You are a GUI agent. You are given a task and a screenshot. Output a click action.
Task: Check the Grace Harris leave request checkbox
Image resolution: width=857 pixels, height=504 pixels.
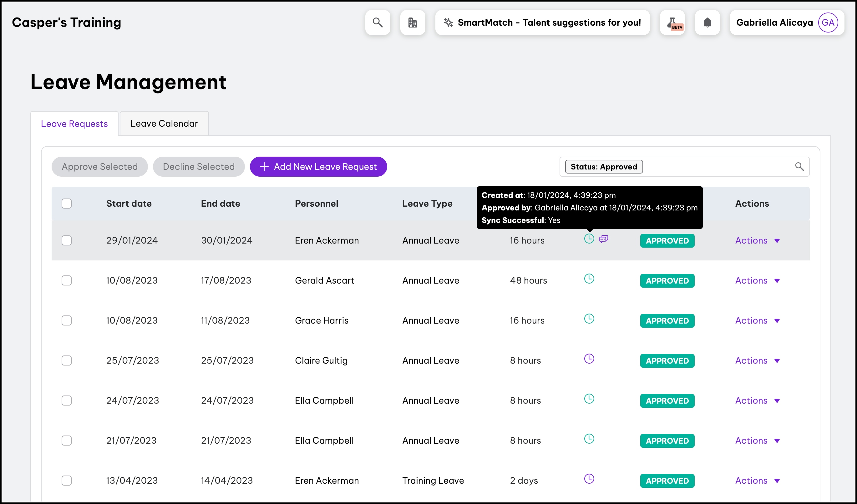(67, 320)
